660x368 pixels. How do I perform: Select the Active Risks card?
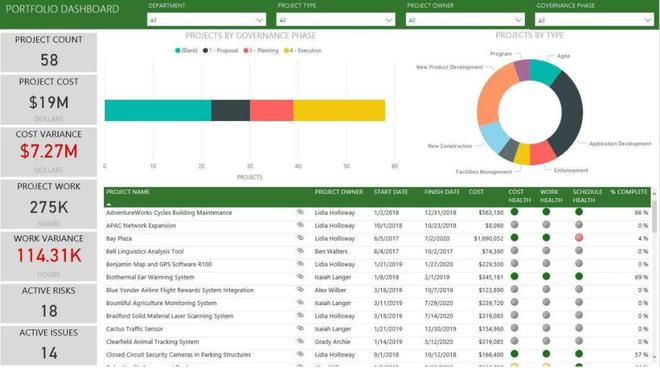49,303
